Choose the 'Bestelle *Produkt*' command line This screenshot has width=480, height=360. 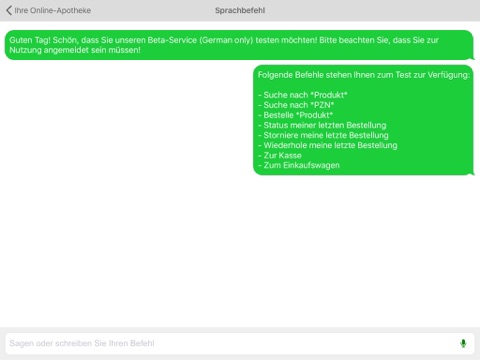[295, 115]
